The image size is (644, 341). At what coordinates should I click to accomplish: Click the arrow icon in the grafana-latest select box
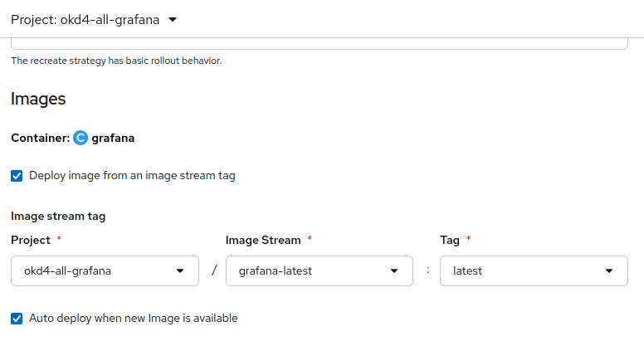point(395,270)
